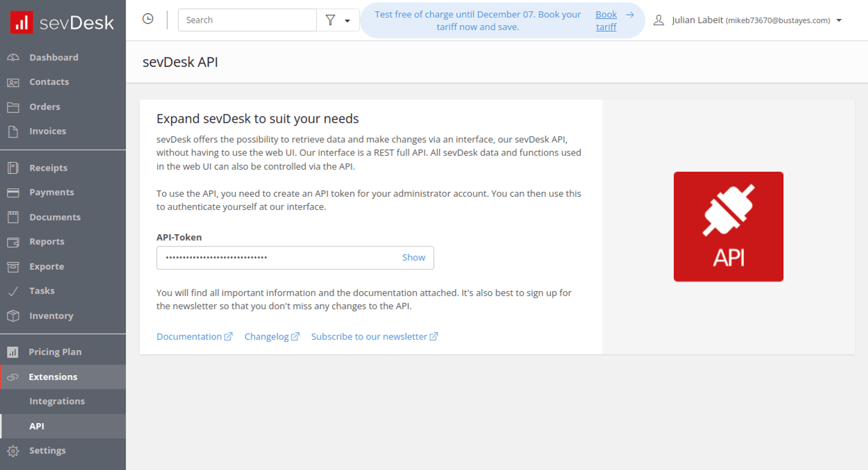The width and height of the screenshot is (868, 470).
Task: Click the clock history icon
Action: click(x=148, y=19)
